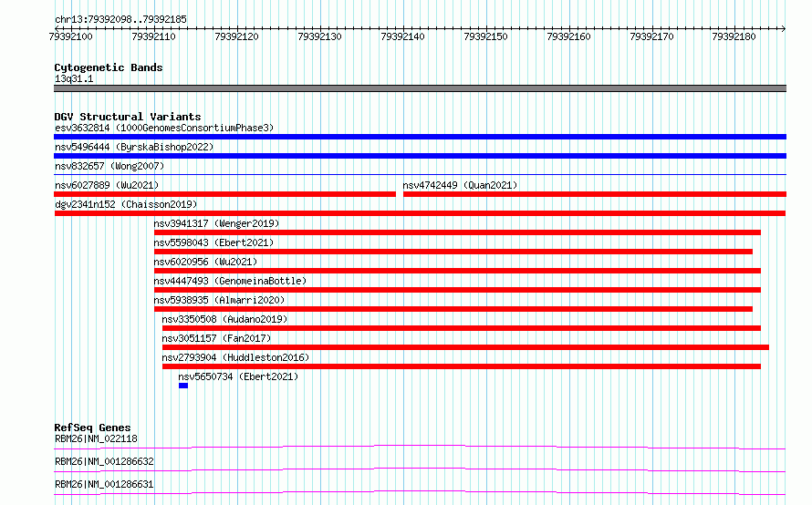Screen dimensions: 812x505
Task: Click transcript label RBM26|NM_001286632
Action: click(x=104, y=461)
